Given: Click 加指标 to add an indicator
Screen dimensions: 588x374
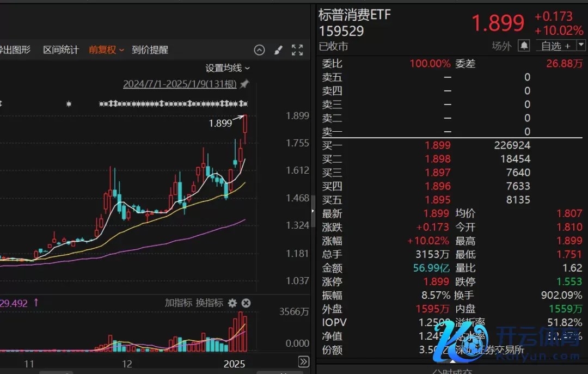Looking at the screenshot, I should coord(179,303).
